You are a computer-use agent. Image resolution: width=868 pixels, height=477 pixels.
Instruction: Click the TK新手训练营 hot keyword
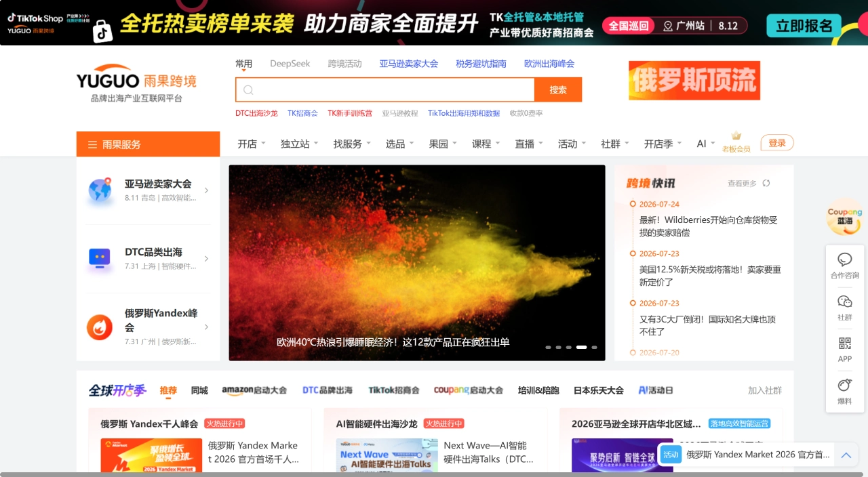pyautogui.click(x=350, y=113)
